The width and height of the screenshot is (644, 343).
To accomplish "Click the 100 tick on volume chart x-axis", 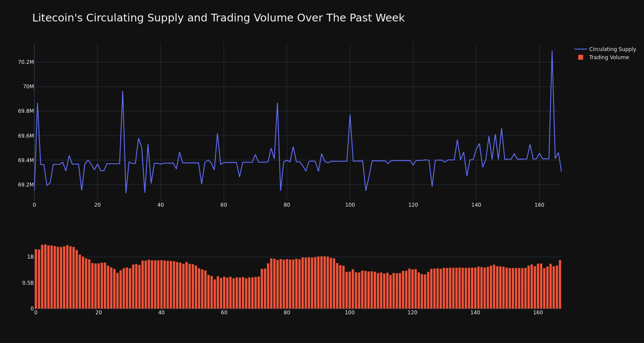I will pyautogui.click(x=350, y=313).
